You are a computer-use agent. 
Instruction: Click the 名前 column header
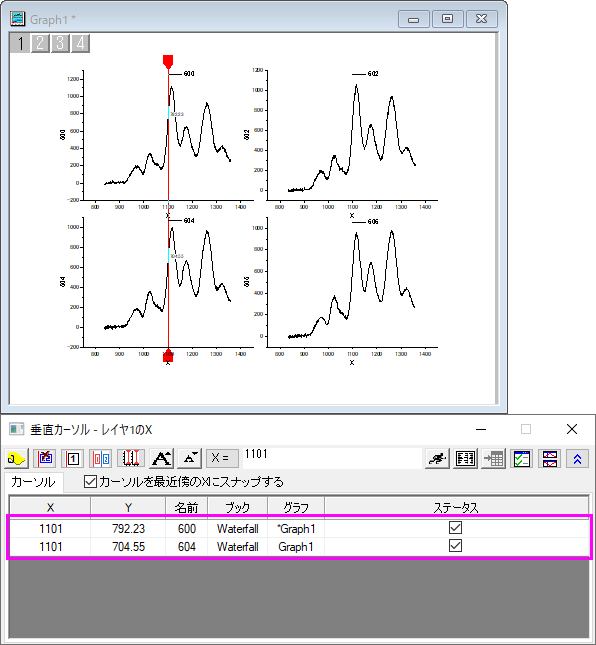[187, 507]
